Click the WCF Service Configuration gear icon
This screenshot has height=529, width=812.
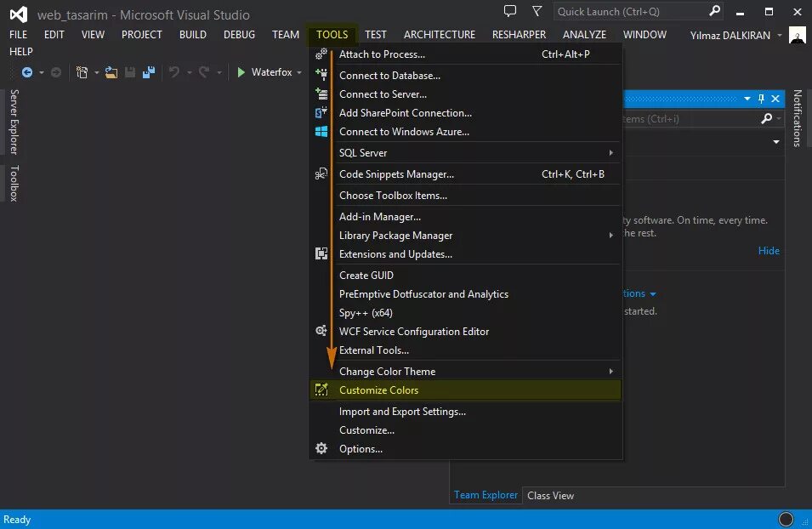click(321, 331)
